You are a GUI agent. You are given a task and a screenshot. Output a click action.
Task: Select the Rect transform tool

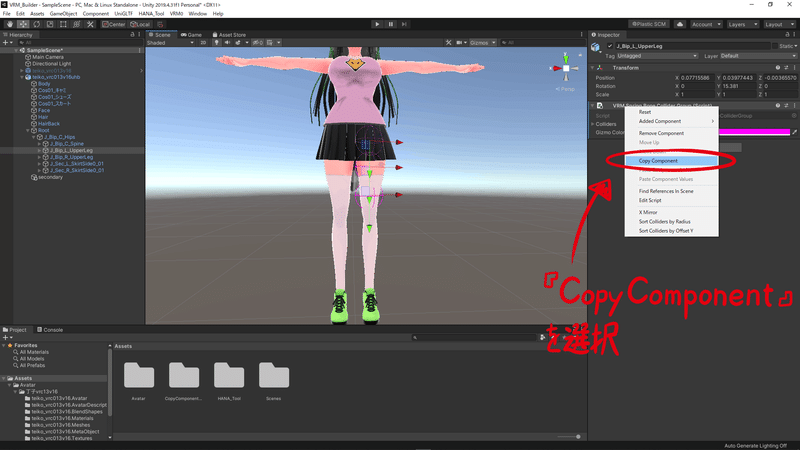click(63, 24)
